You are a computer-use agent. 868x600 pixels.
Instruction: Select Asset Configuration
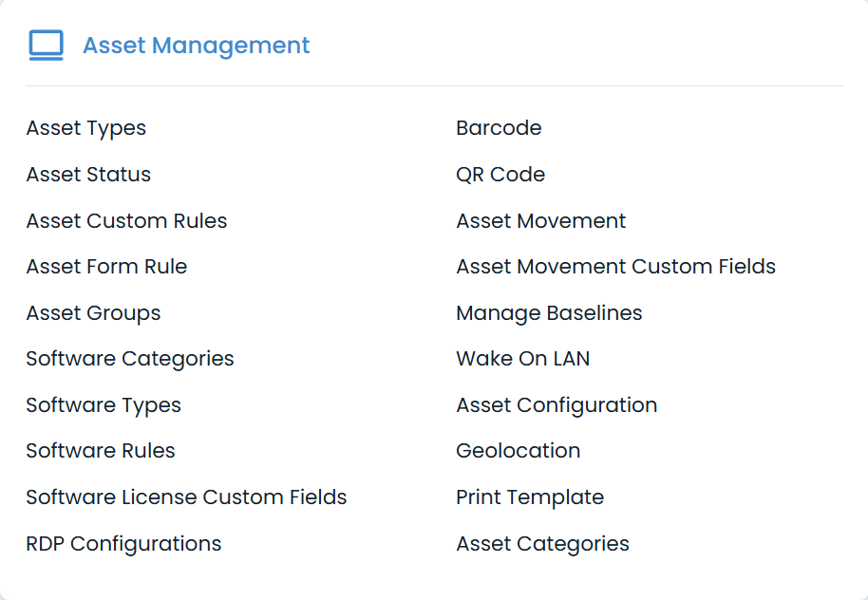557,404
